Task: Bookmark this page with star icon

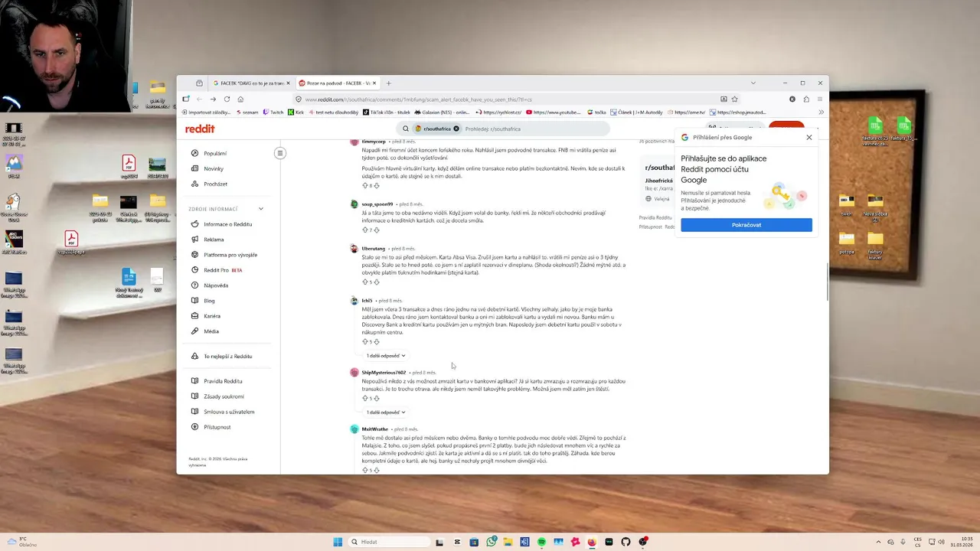Action: click(735, 99)
